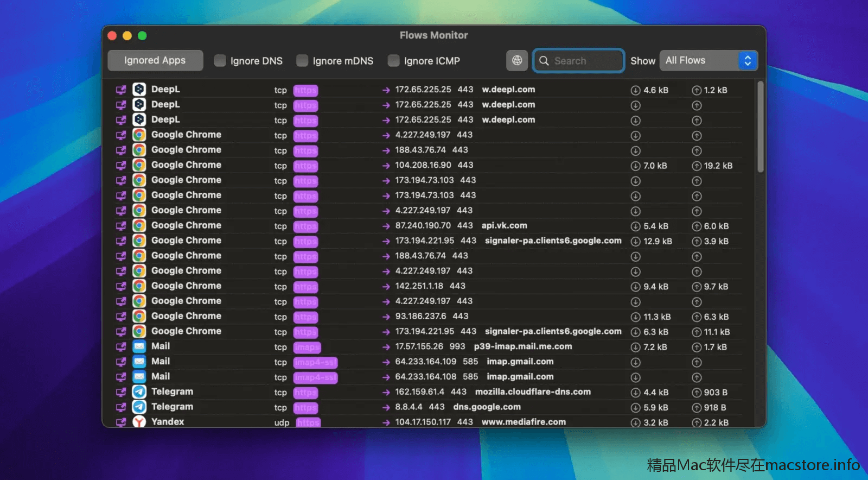Image resolution: width=868 pixels, height=480 pixels.
Task: Select the p39-imap.mail.me.com hostname
Action: point(523,346)
